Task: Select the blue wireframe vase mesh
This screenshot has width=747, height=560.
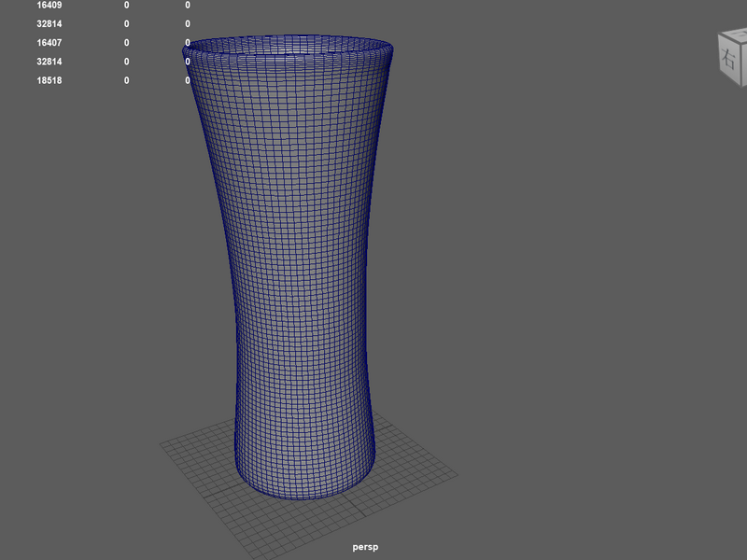Action: pos(298,267)
